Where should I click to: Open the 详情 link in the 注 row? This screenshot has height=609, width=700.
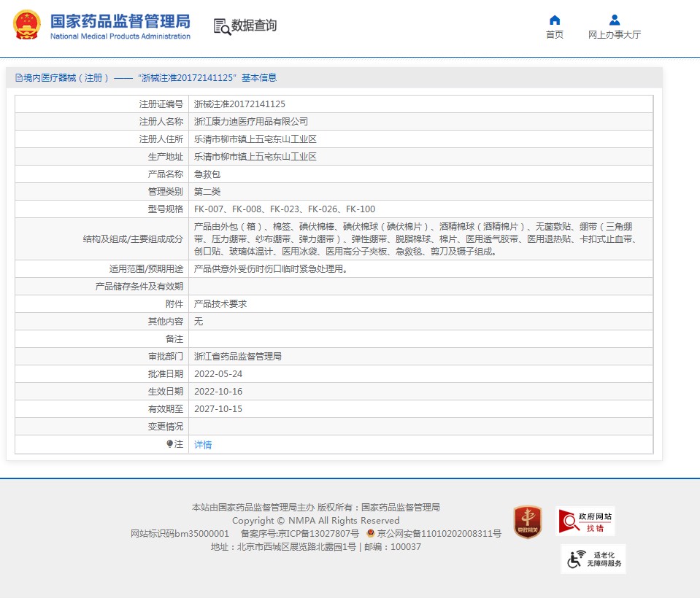coord(203,445)
